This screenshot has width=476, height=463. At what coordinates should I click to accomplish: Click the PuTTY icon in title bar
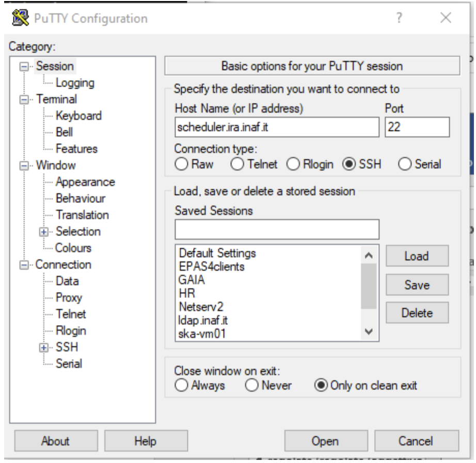pos(20,18)
